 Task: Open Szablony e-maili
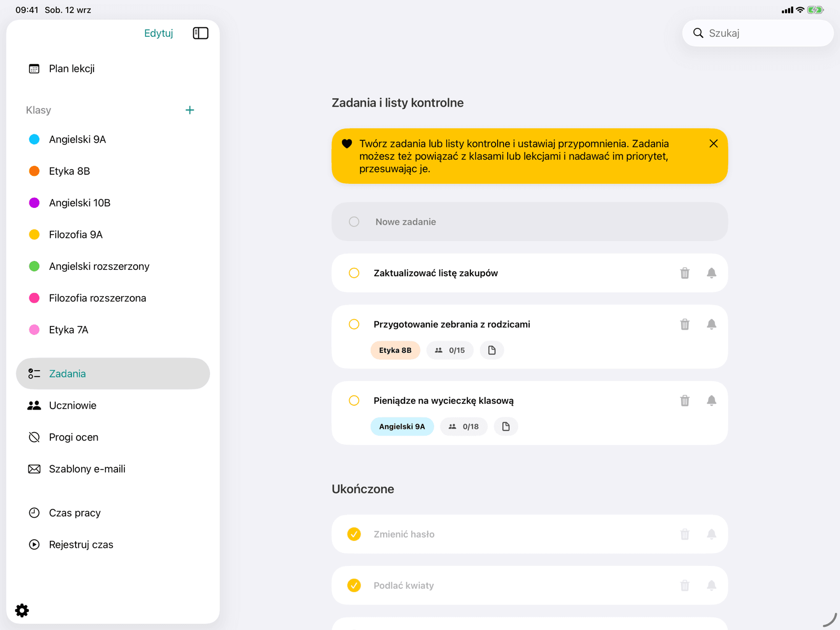113,469
